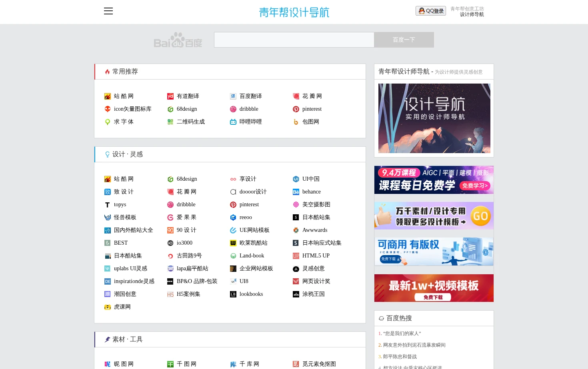The image size is (588, 369).
Task: Open hot search item “您是我们的家人”
Action: click(402, 333)
